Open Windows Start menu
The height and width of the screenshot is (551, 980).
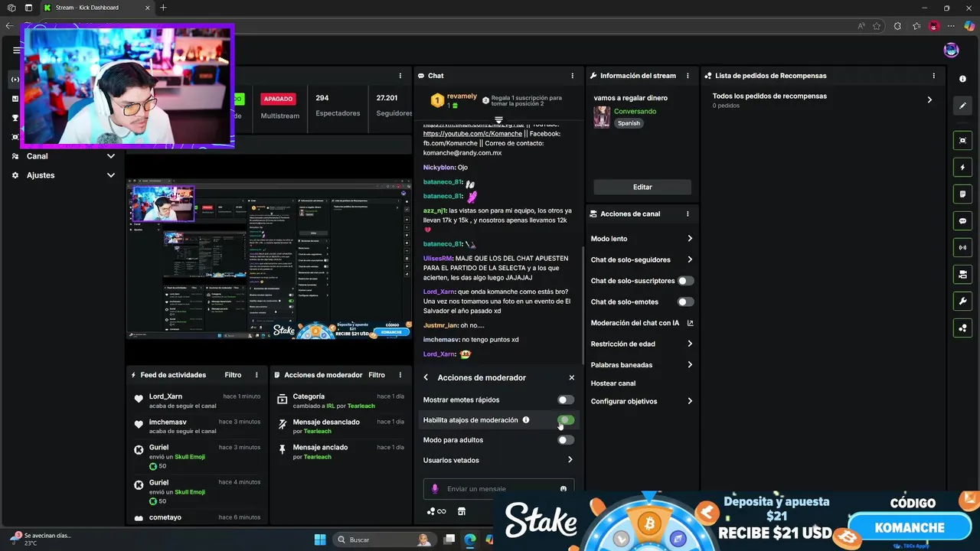pyautogui.click(x=320, y=540)
